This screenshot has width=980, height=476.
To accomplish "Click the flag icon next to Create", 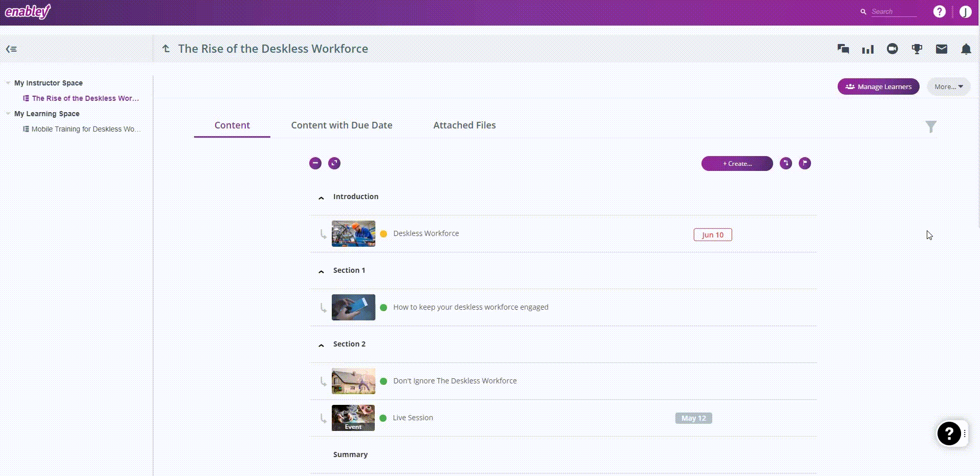I will (x=804, y=163).
